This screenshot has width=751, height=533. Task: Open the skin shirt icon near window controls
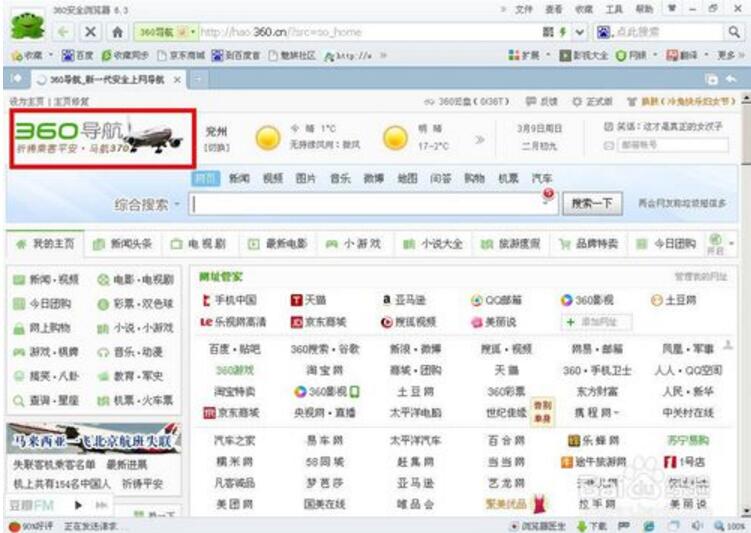(672, 9)
